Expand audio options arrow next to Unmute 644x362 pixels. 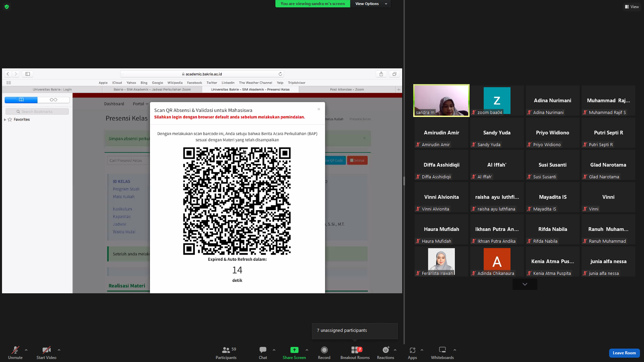26,350
